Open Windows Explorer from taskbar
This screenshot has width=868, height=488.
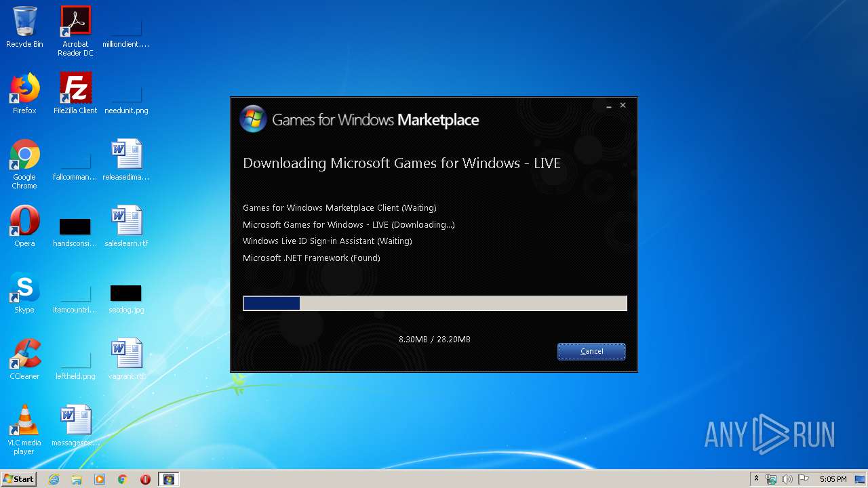coord(77,479)
